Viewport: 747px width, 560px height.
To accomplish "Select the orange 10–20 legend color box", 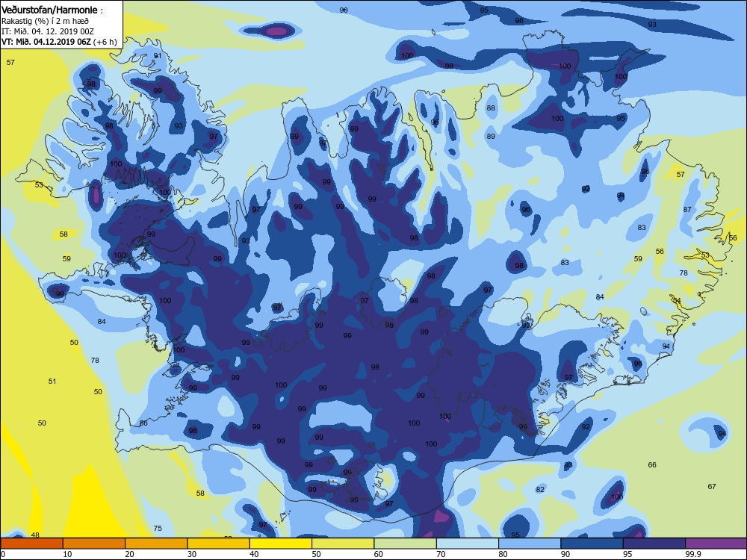I will click(94, 544).
